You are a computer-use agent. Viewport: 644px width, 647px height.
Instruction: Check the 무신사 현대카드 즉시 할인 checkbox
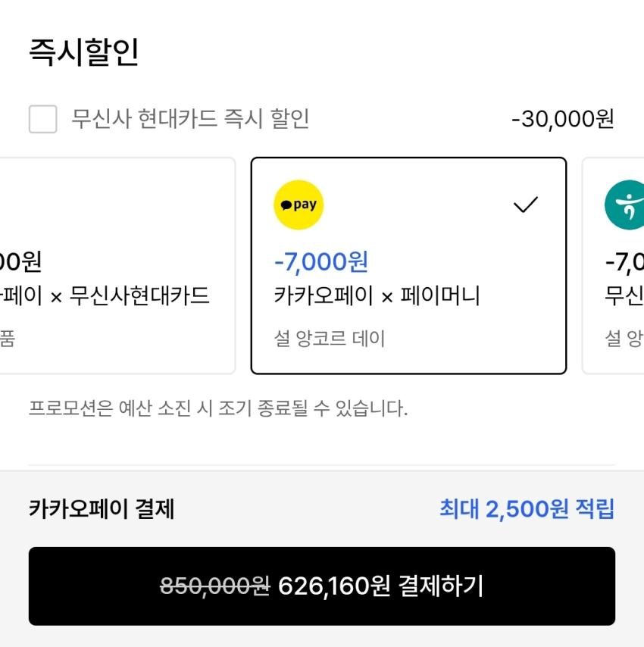click(42, 119)
